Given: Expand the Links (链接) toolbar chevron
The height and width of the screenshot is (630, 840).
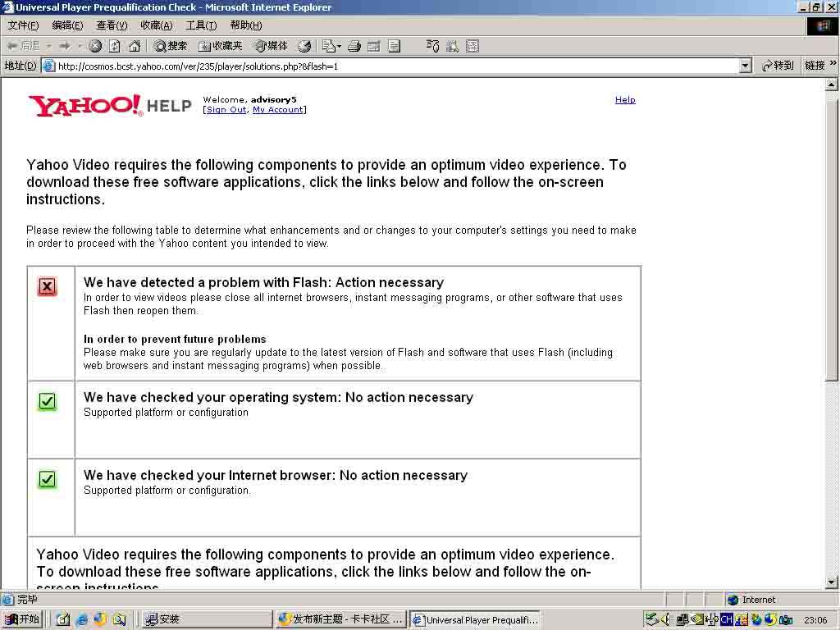Looking at the screenshot, I should [833, 63].
